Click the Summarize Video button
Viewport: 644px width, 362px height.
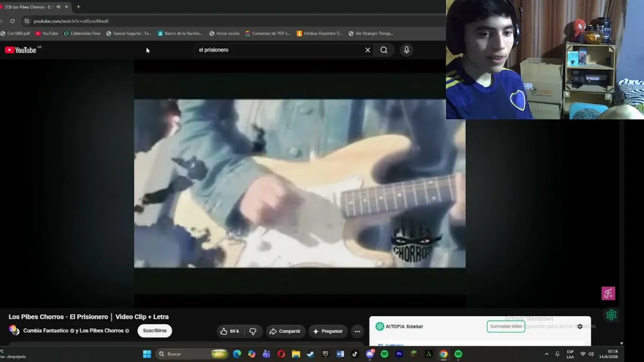click(506, 326)
